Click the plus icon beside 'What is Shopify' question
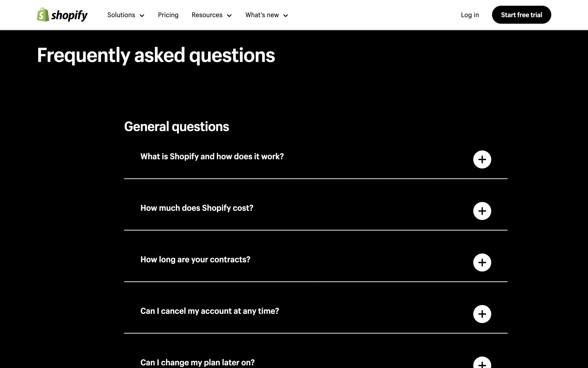This screenshot has height=368, width=588. (482, 159)
